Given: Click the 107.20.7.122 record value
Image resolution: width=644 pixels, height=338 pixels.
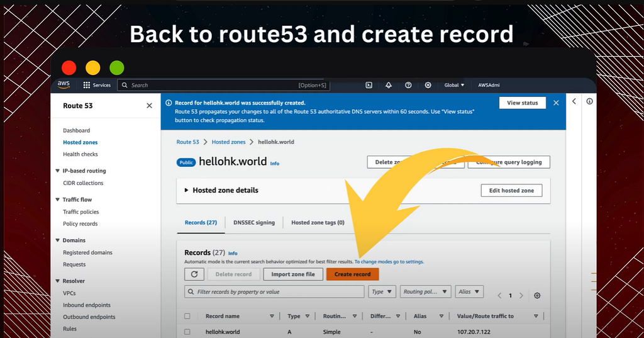Looking at the screenshot, I should pyautogui.click(x=474, y=332).
